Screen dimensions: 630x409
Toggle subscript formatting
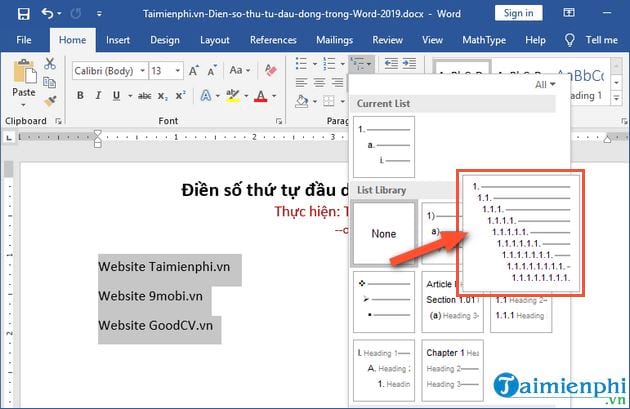162,96
